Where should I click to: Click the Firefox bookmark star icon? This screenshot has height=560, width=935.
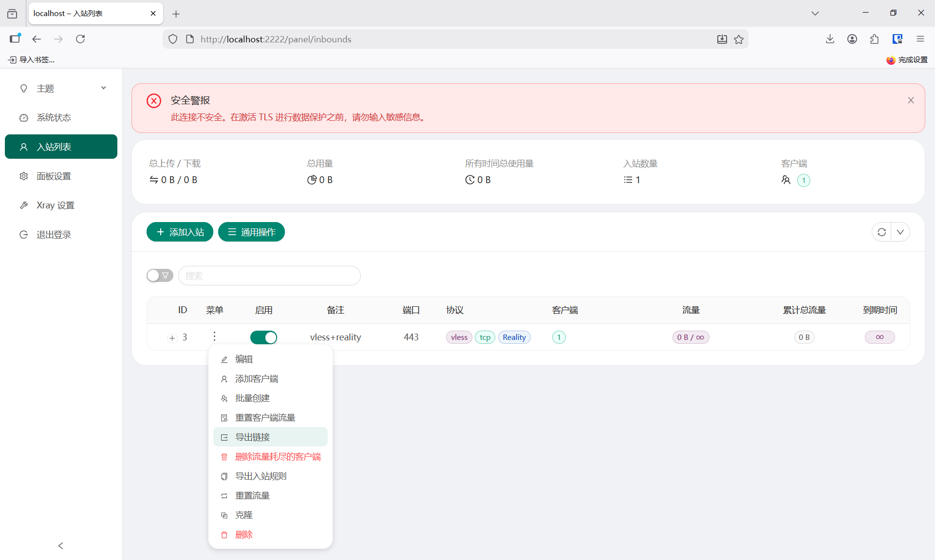739,39
